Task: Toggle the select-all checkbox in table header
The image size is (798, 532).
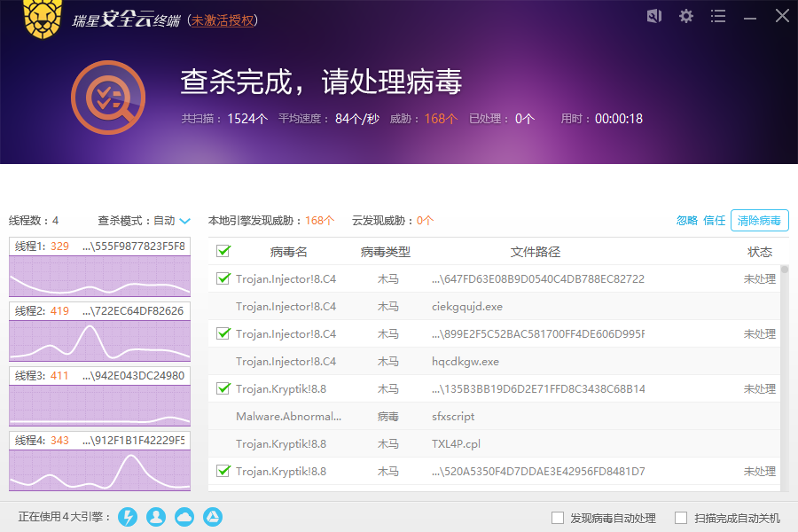Action: [x=223, y=252]
